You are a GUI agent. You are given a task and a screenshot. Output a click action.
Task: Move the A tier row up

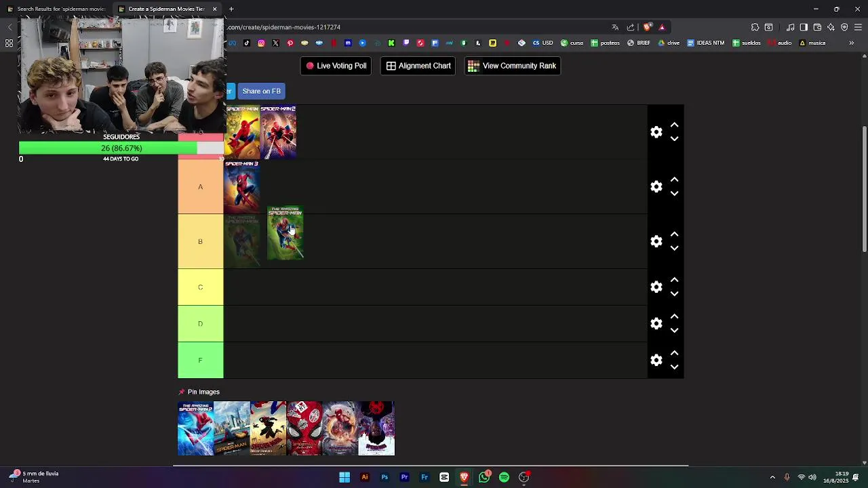tap(674, 180)
